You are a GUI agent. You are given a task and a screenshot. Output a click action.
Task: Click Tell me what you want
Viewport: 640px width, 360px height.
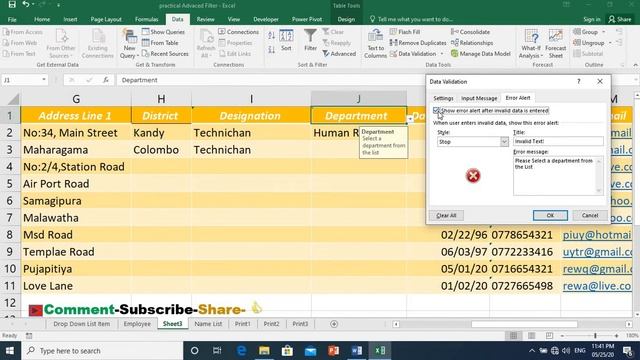[411, 19]
